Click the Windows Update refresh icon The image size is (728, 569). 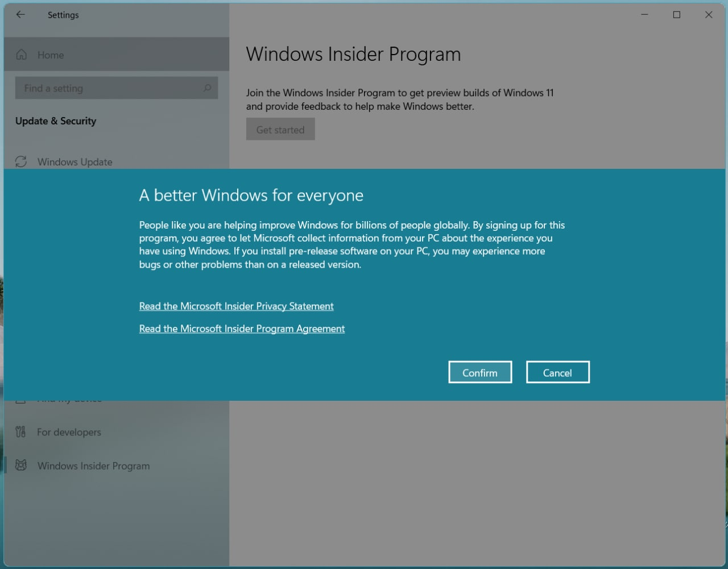(21, 161)
